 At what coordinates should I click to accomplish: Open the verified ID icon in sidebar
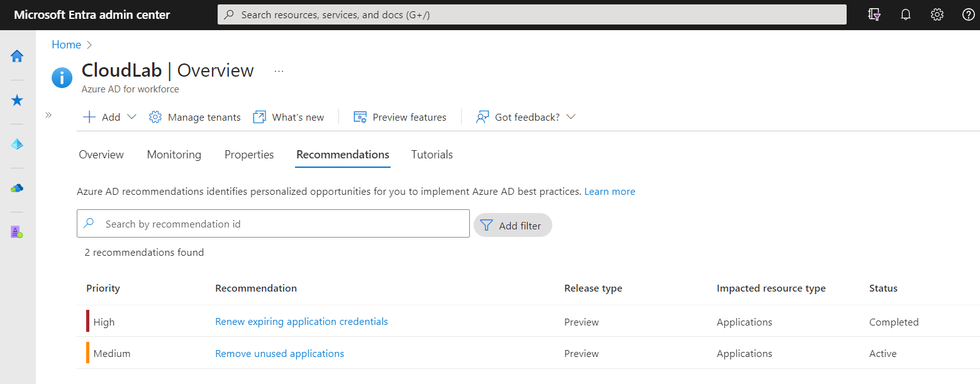click(x=17, y=232)
